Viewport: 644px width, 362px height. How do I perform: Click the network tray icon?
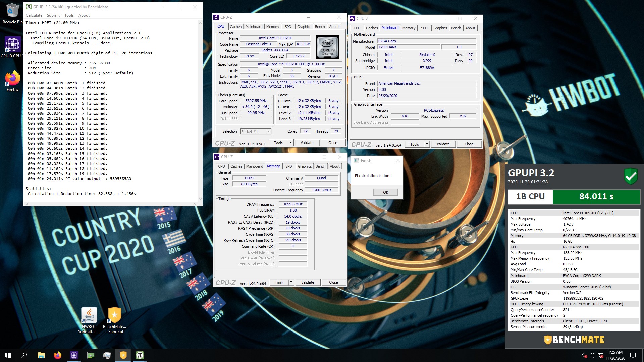pos(601,355)
